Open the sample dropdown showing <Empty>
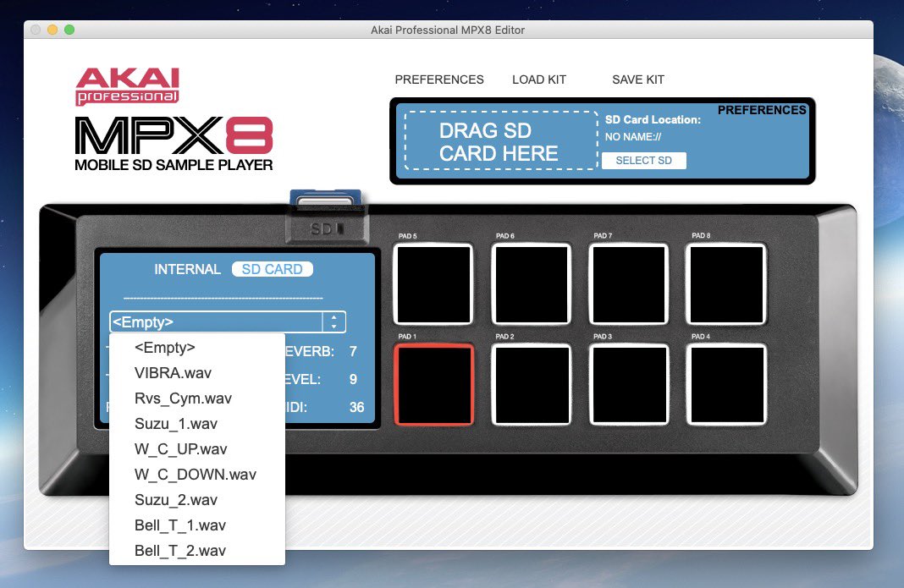Viewport: 904px width, 588px height. pos(228,321)
